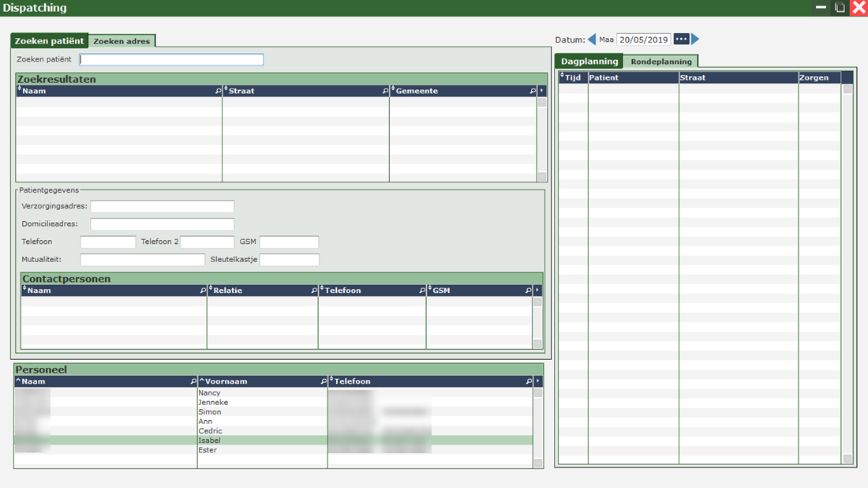
Task: Click search icon in Voornaam column of Personeel
Action: click(324, 382)
